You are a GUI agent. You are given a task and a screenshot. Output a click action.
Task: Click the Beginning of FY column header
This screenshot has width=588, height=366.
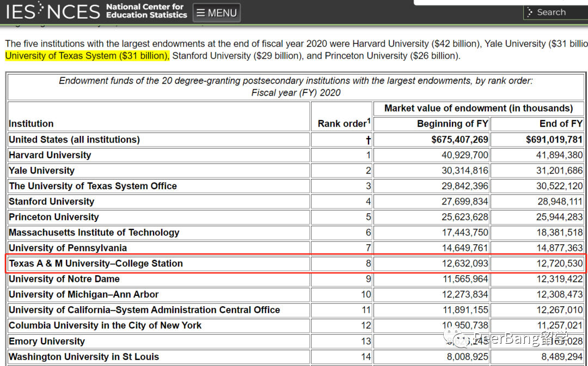click(x=452, y=123)
